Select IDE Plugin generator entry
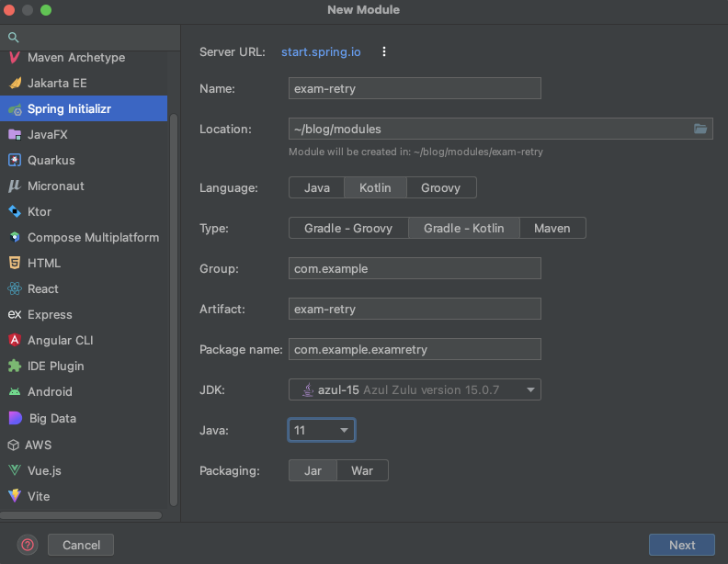The height and width of the screenshot is (564, 728). [84, 366]
